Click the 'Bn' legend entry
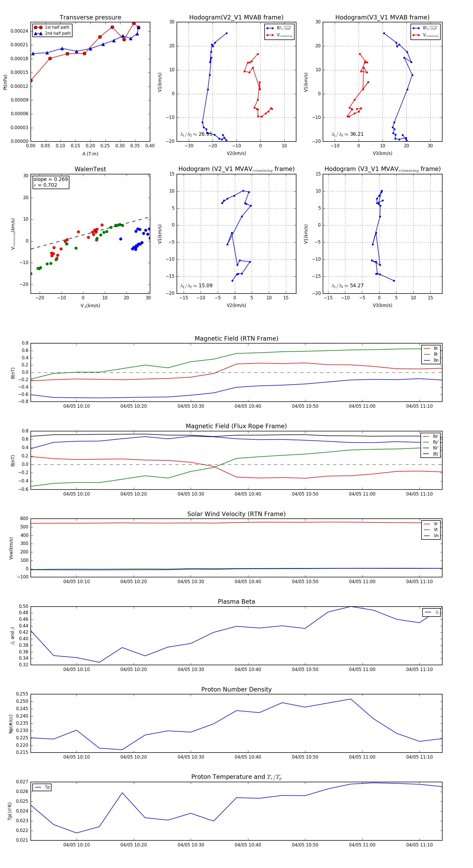473x868 pixels. click(x=431, y=360)
